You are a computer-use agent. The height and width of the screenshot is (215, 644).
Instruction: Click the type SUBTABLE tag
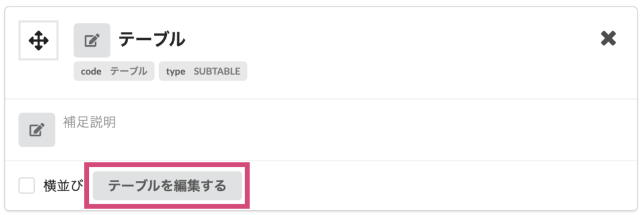coord(203,71)
